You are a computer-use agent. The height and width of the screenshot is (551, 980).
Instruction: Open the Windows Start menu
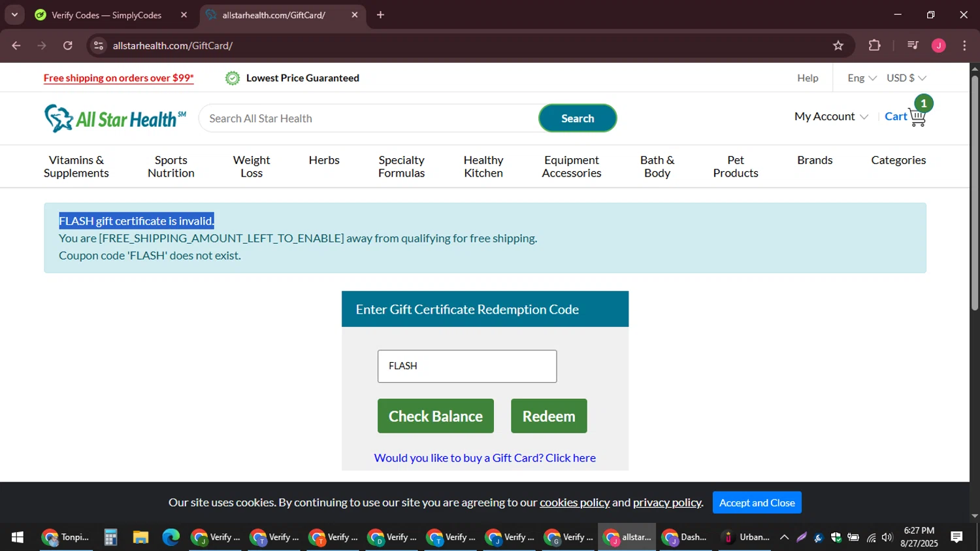pyautogui.click(x=18, y=537)
